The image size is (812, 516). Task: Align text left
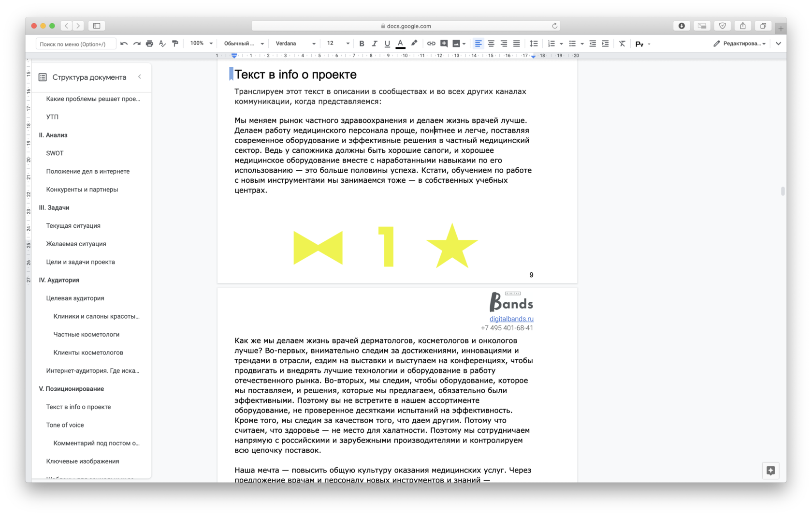point(478,44)
